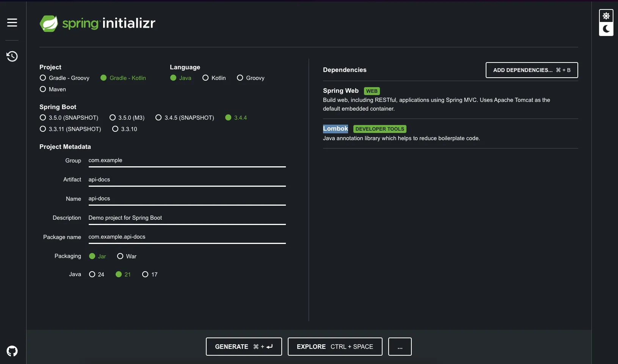Click the Spring Initializr logo
The image size is (618, 364).
[x=97, y=23]
